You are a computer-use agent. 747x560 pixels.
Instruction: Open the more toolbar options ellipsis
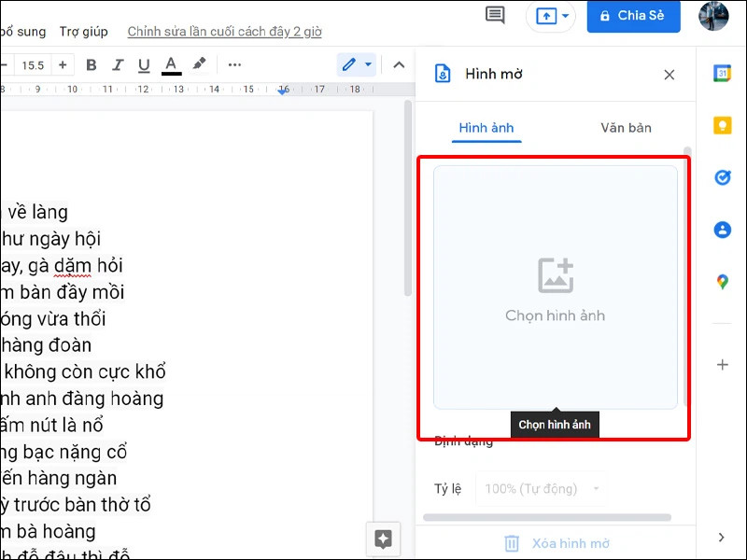234,64
